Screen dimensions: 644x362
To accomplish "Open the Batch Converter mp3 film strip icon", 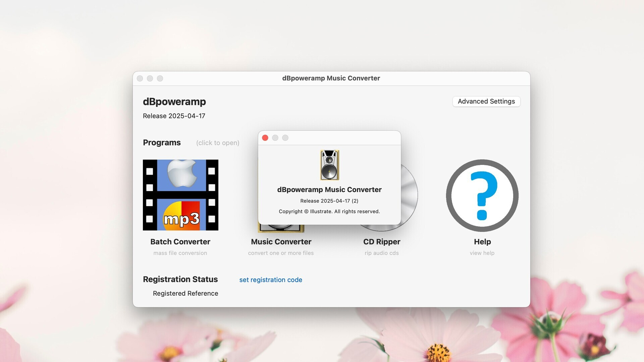I will [x=180, y=195].
